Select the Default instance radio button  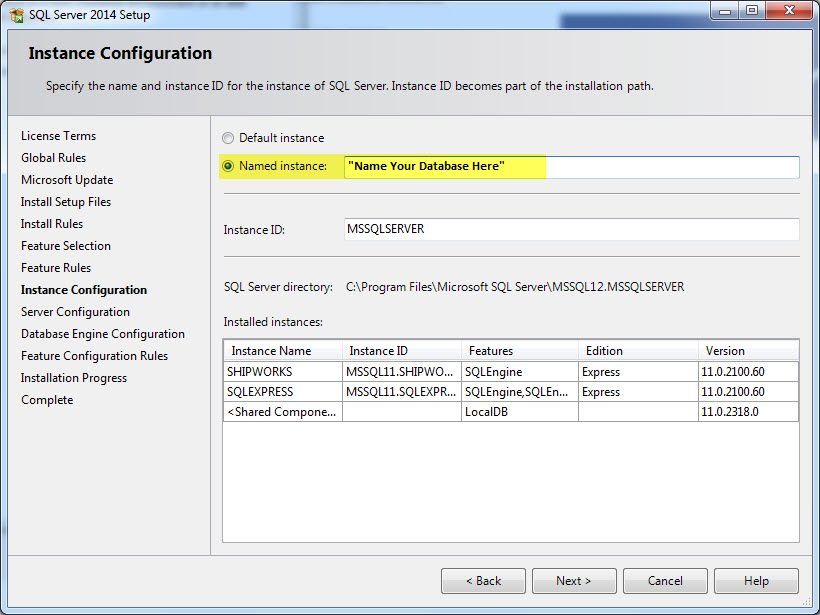pyautogui.click(x=227, y=138)
